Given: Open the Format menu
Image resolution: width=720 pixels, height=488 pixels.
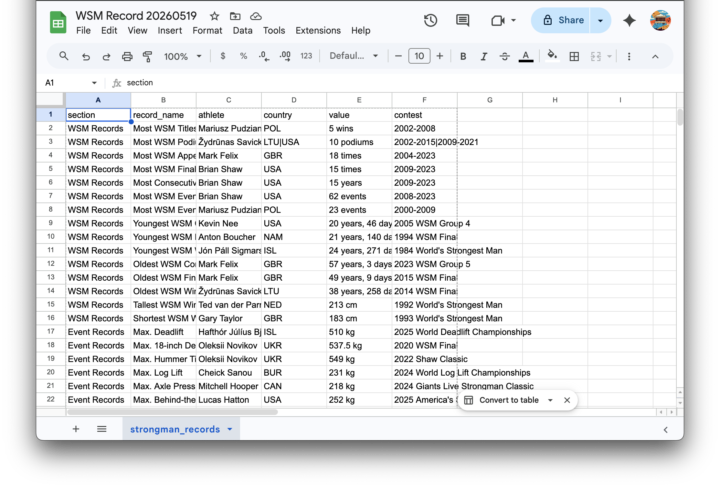Looking at the screenshot, I should click(x=207, y=31).
